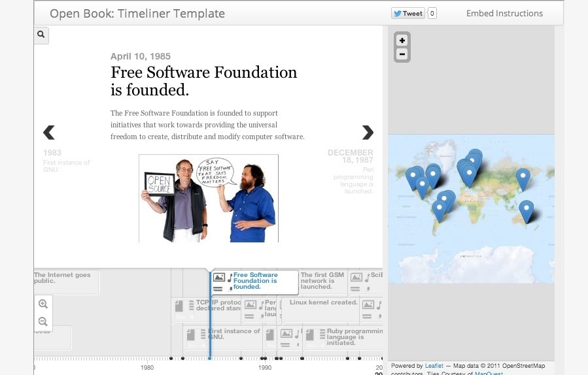Image resolution: width=588 pixels, height=375 pixels.
Task: Zoom in the timeline with magnifier plus
Action: (x=43, y=304)
